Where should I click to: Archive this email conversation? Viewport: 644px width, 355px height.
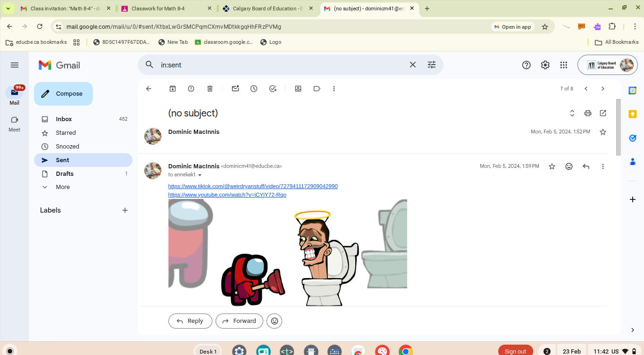coord(173,89)
